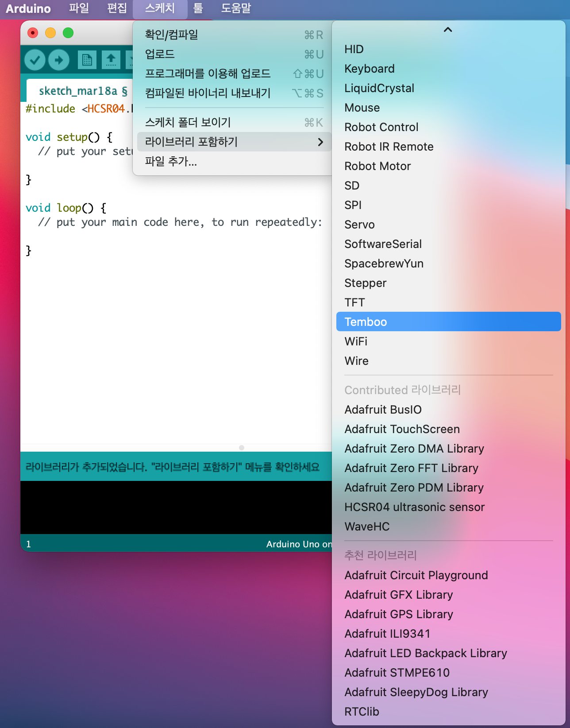Switch to the sketch_mar18a tab
This screenshot has width=570, height=728.
tap(79, 91)
